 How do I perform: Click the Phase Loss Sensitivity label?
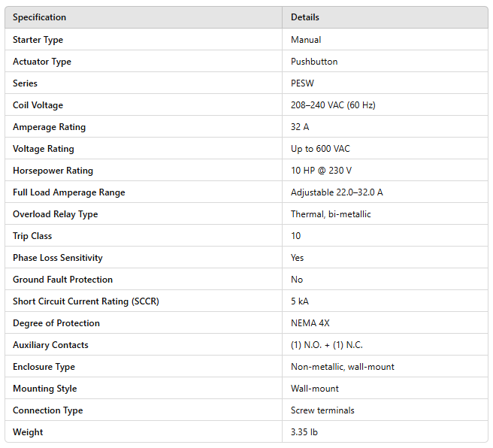[58, 258]
